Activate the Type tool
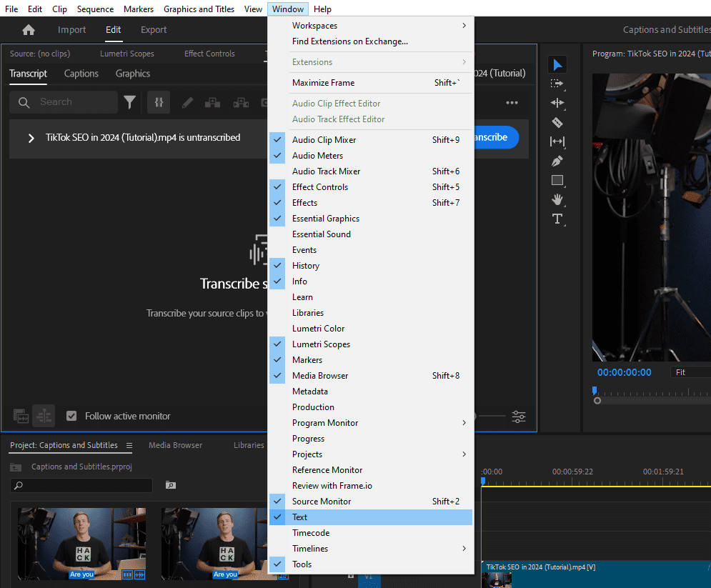This screenshot has width=711, height=588. (557, 219)
